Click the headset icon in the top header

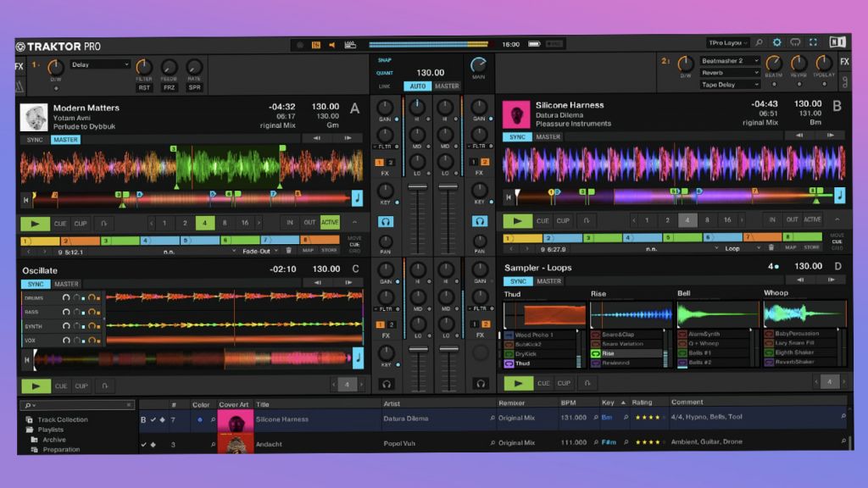pos(793,42)
